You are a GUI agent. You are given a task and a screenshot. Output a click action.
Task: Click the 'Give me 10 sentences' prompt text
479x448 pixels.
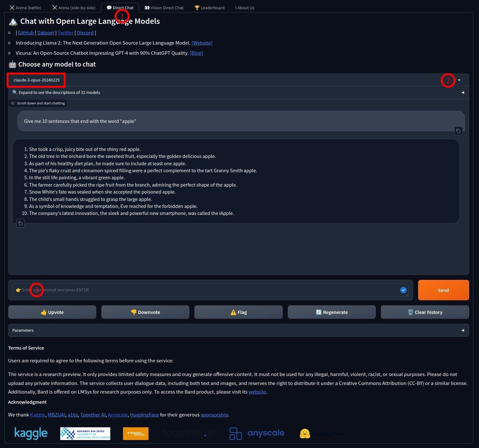(80, 121)
